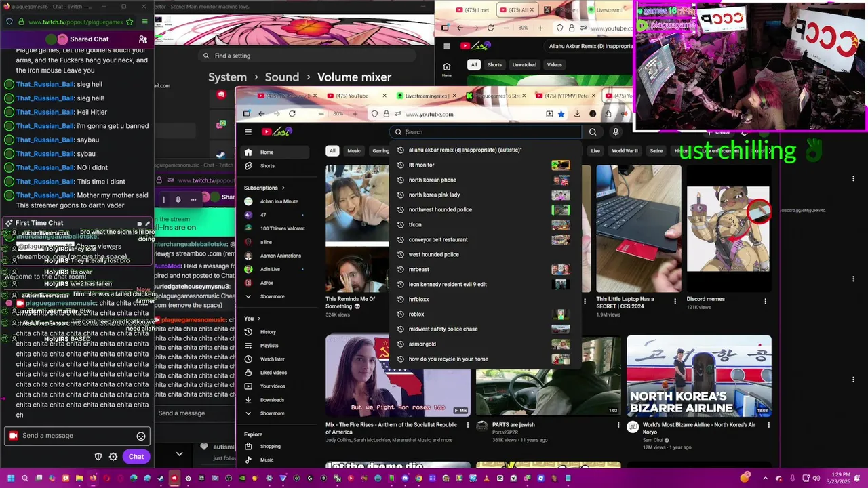Select Unwatched filter in back YouTube window

(x=524, y=65)
